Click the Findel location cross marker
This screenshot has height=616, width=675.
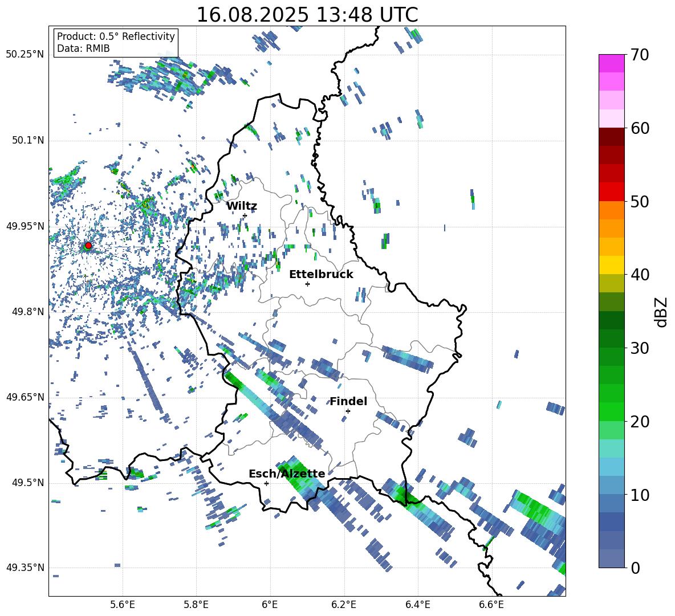point(348,411)
